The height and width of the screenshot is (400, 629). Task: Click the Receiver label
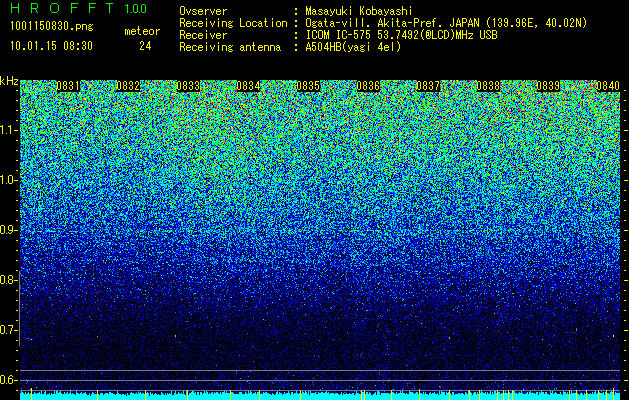click(203, 35)
